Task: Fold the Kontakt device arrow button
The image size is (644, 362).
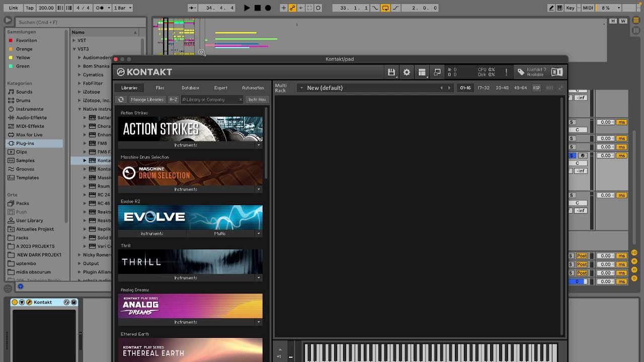Action: (22, 302)
